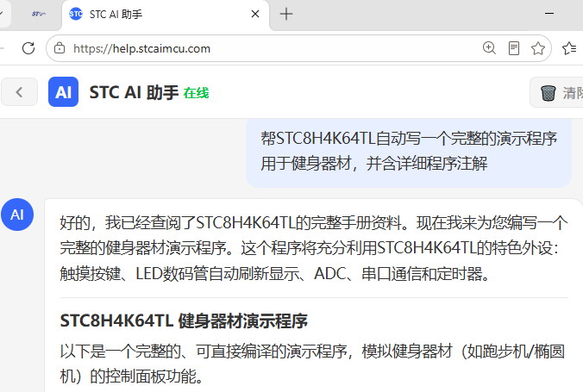The height and width of the screenshot is (392, 583).
Task: Open the favorites list icon
Action: pyautogui.click(x=569, y=48)
